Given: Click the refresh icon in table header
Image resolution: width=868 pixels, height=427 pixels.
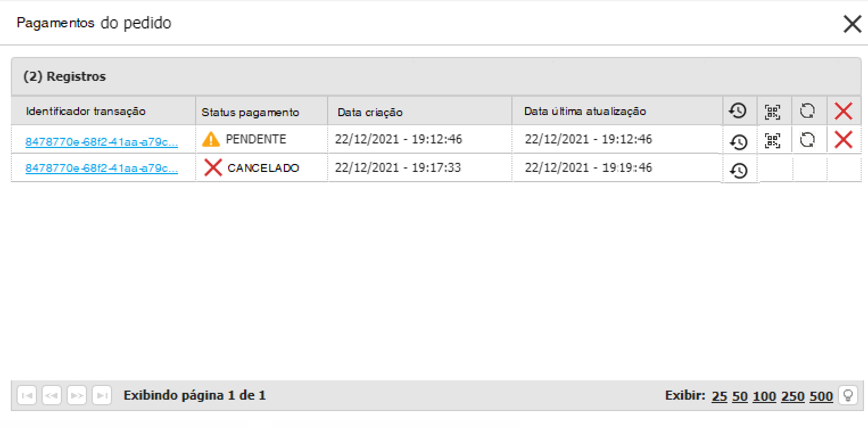Looking at the screenshot, I should [807, 111].
